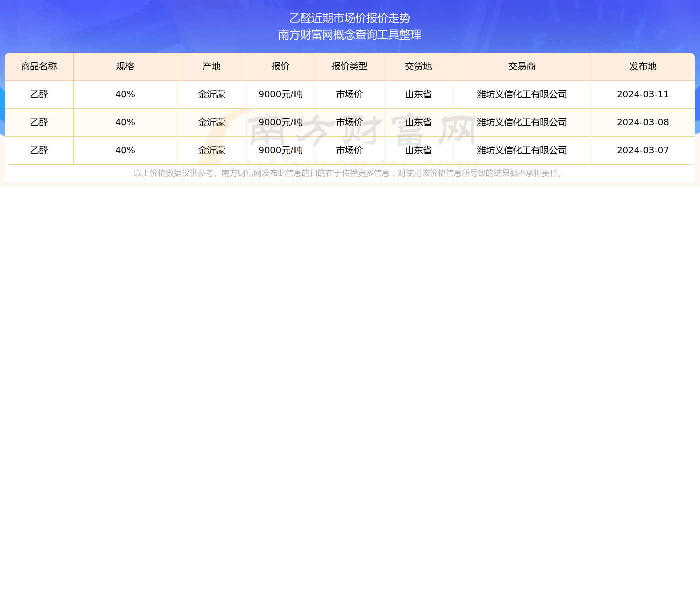Select the date cell 2024-03-07
This screenshot has width=700, height=602.
click(643, 150)
